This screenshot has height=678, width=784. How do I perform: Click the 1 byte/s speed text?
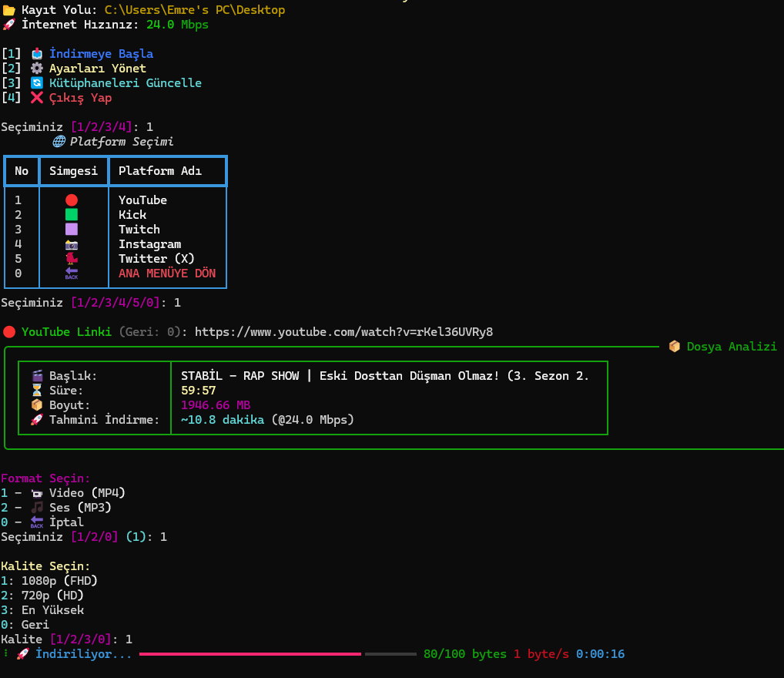click(541, 654)
